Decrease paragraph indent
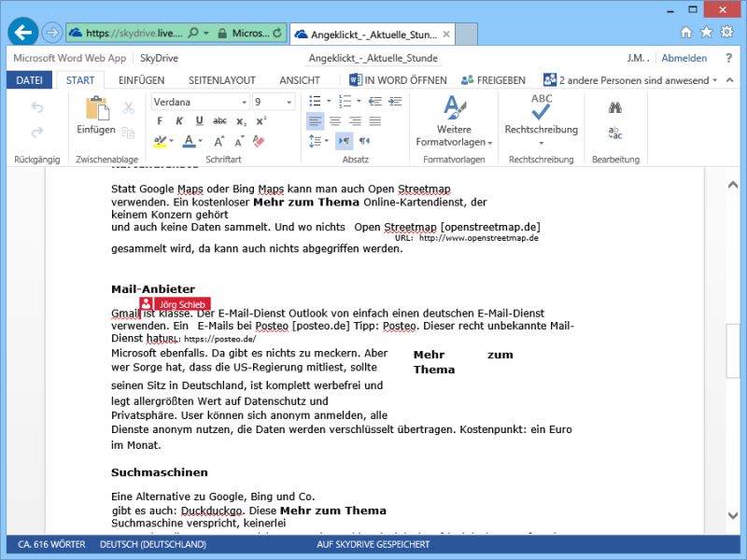 point(375,101)
